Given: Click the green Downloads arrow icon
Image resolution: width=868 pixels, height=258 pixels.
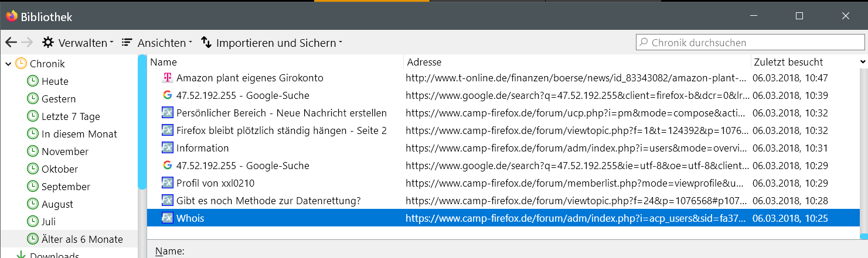Looking at the screenshot, I should (21, 255).
